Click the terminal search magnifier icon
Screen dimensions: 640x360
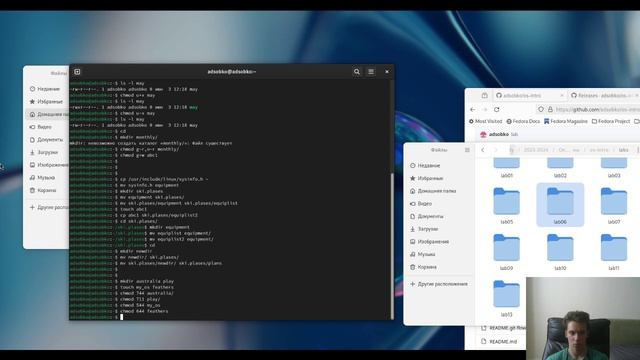357,72
